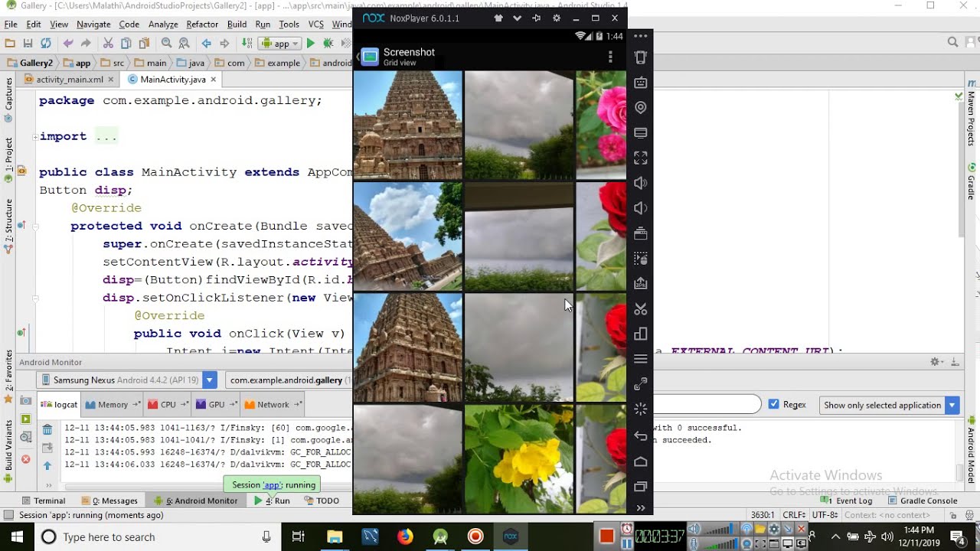
Task: Click the File Explorer taskbar icon
Action: coord(335,536)
